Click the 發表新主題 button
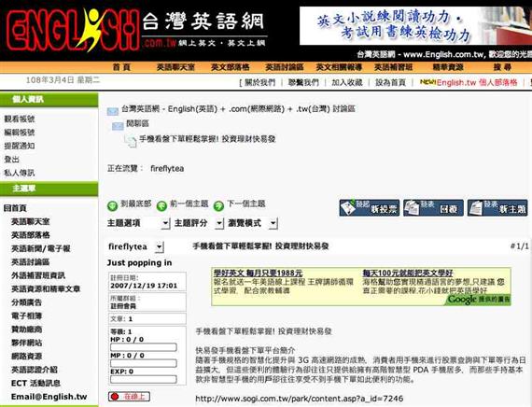This screenshot has width=532, height=407. 497,207
